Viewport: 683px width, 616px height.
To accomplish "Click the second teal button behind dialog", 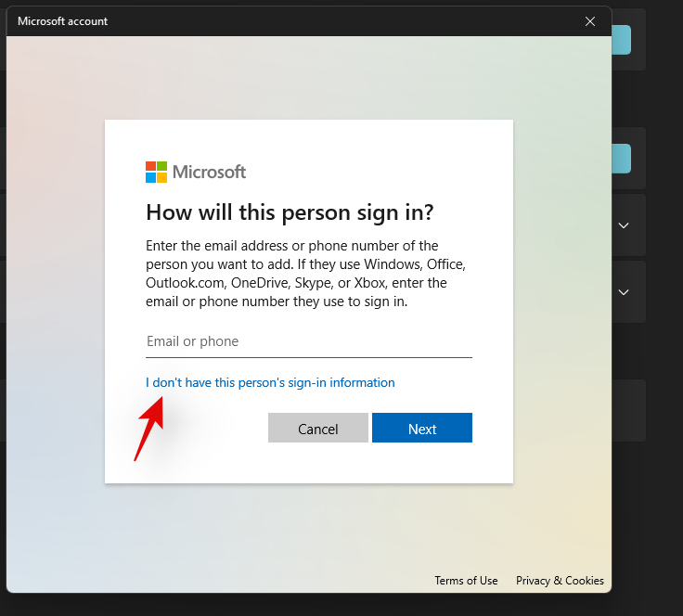I will (x=622, y=159).
